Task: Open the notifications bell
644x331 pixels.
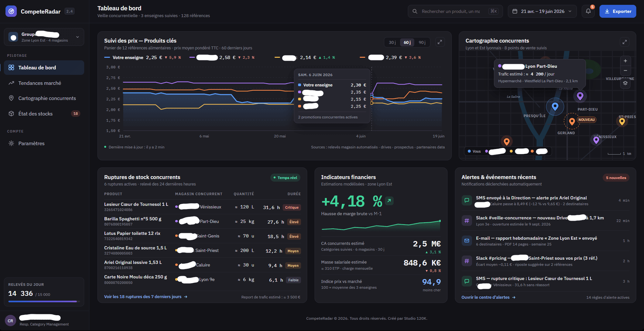Action: (x=588, y=11)
